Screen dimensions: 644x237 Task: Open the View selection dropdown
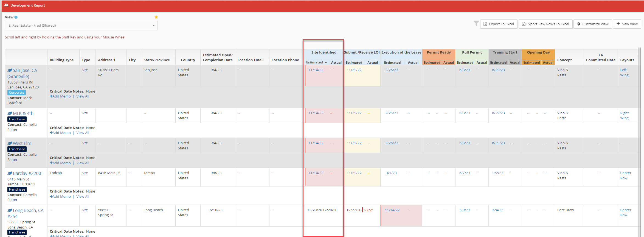(81, 26)
